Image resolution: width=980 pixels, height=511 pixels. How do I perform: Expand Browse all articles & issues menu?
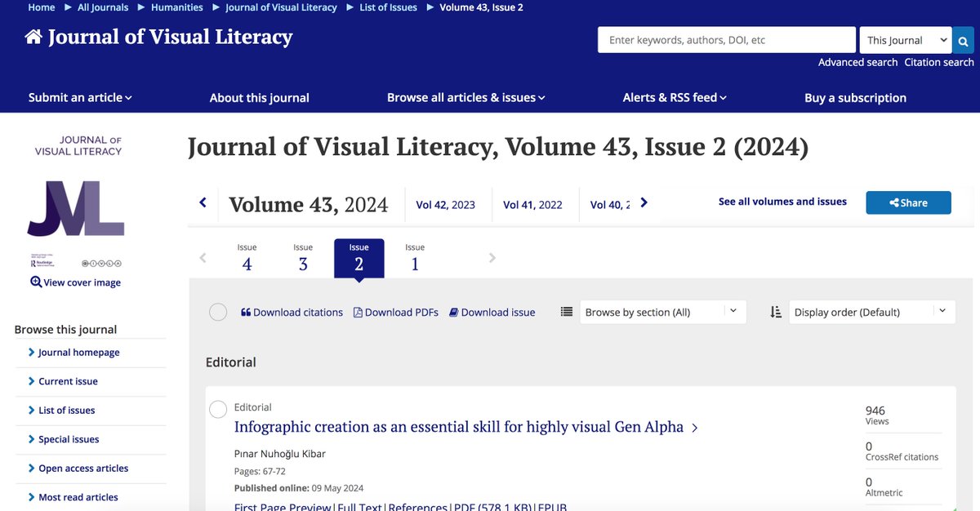tap(465, 97)
